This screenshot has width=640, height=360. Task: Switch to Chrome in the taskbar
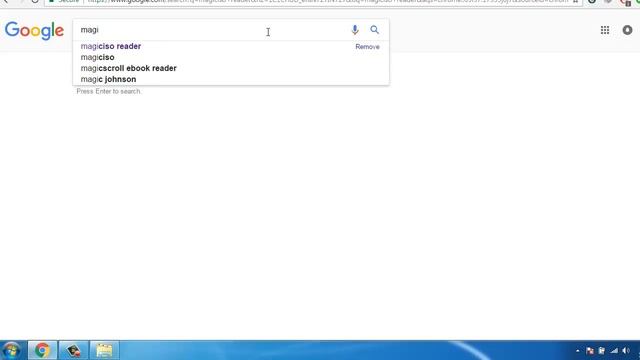click(42, 350)
